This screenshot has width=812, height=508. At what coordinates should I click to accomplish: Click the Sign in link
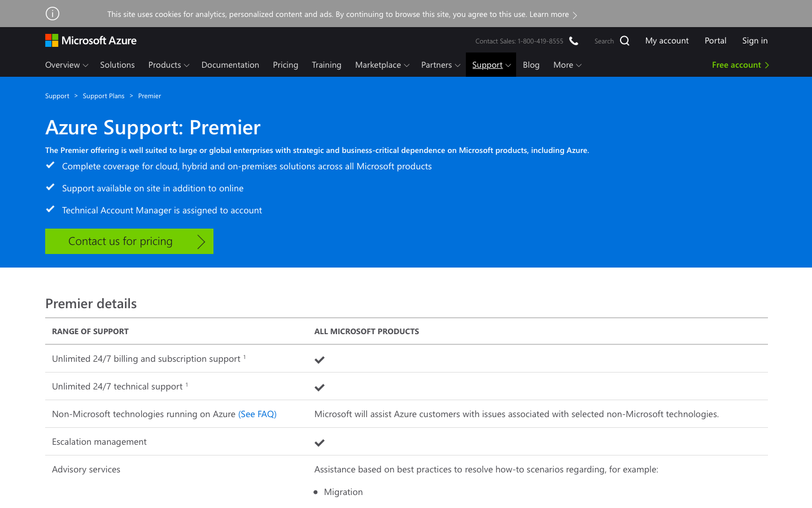(x=754, y=41)
